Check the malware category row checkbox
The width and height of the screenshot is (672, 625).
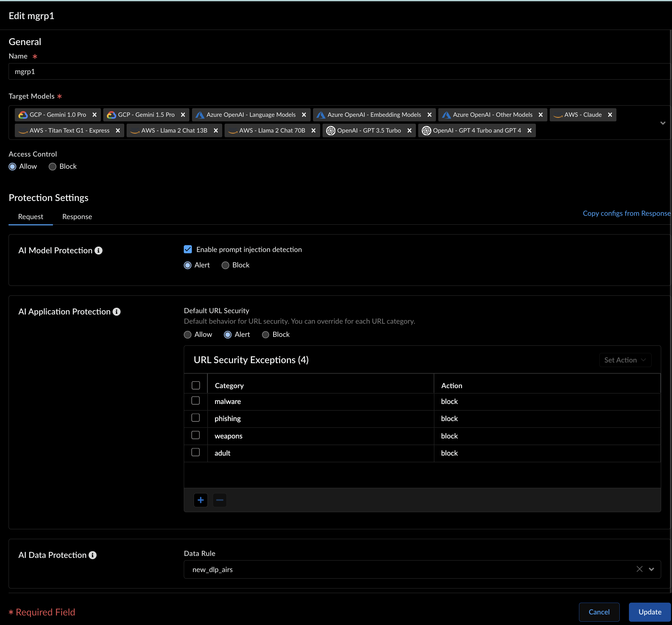195,401
